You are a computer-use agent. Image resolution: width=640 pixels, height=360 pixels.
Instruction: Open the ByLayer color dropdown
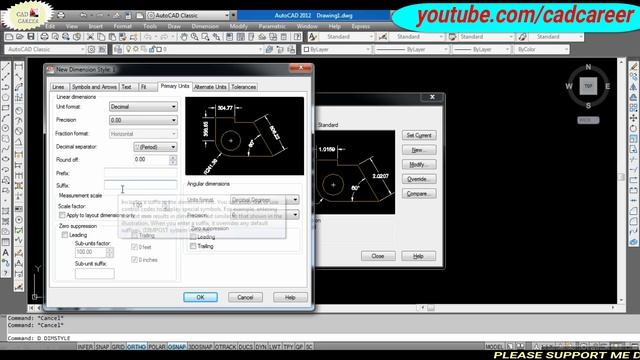click(336, 49)
